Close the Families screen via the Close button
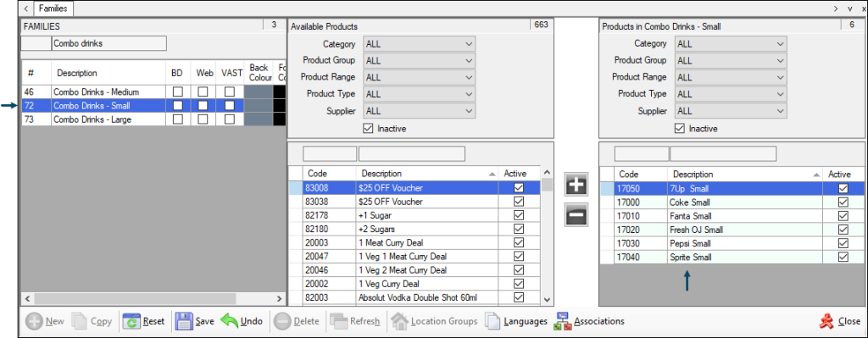Image resolution: width=868 pixels, height=338 pixels. click(x=840, y=321)
